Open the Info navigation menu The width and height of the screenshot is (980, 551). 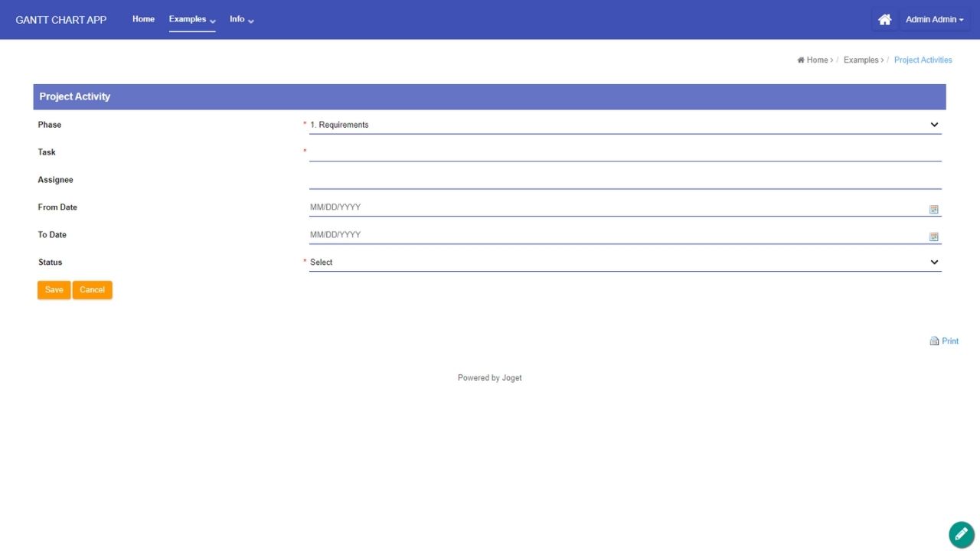click(241, 19)
